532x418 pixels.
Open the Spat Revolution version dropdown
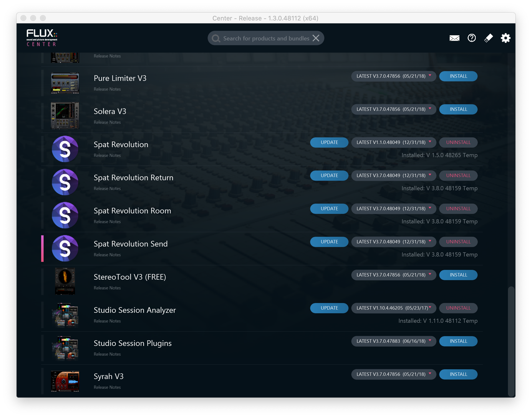[393, 142]
